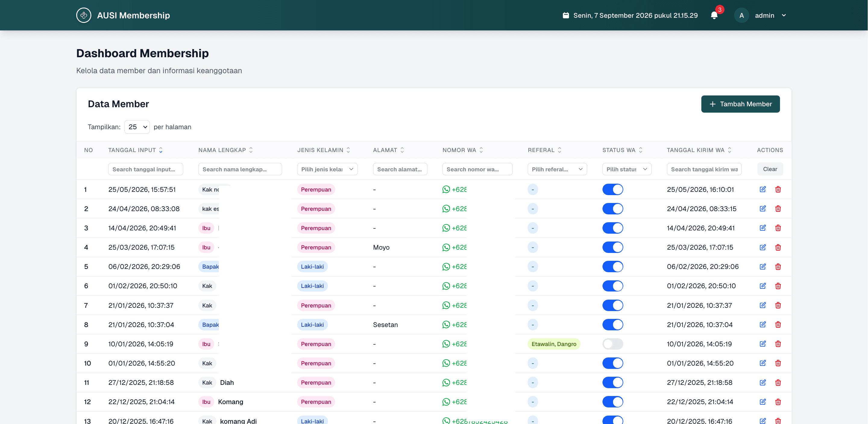Toggle WA status for Ibu Komang row
The image size is (868, 424).
coord(613,401)
